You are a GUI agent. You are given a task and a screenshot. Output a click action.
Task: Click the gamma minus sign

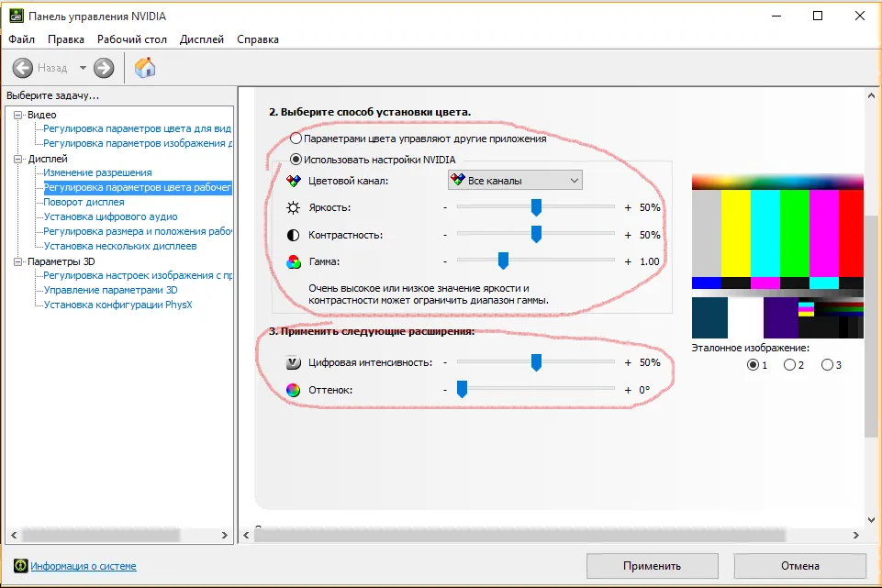click(x=445, y=261)
